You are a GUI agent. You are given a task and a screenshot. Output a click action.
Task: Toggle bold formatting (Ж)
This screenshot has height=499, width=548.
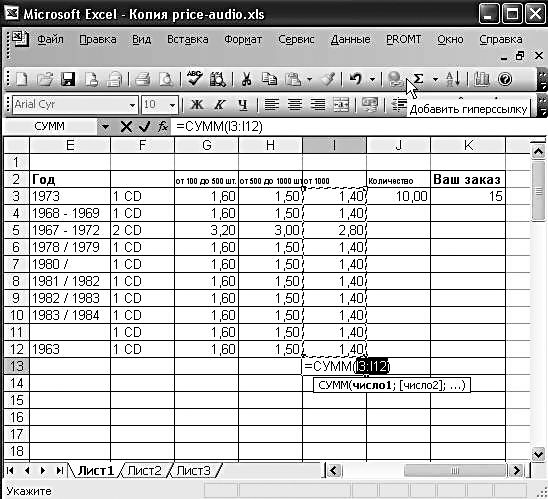click(197, 104)
